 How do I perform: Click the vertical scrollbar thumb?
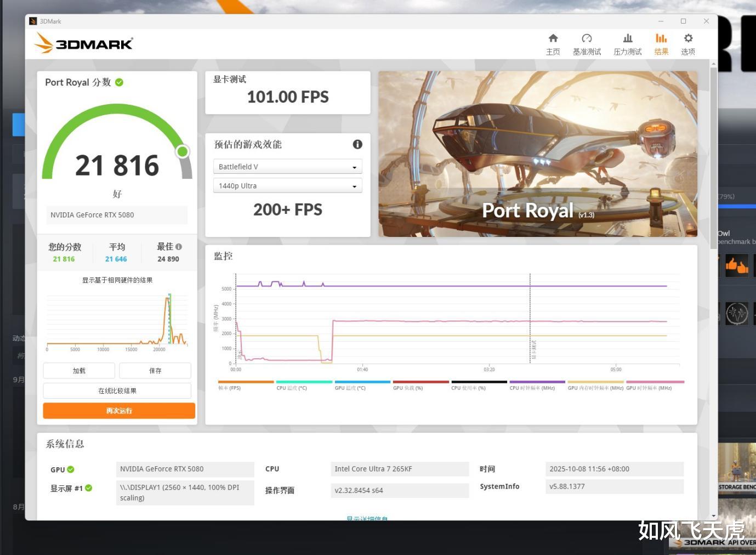713,159
